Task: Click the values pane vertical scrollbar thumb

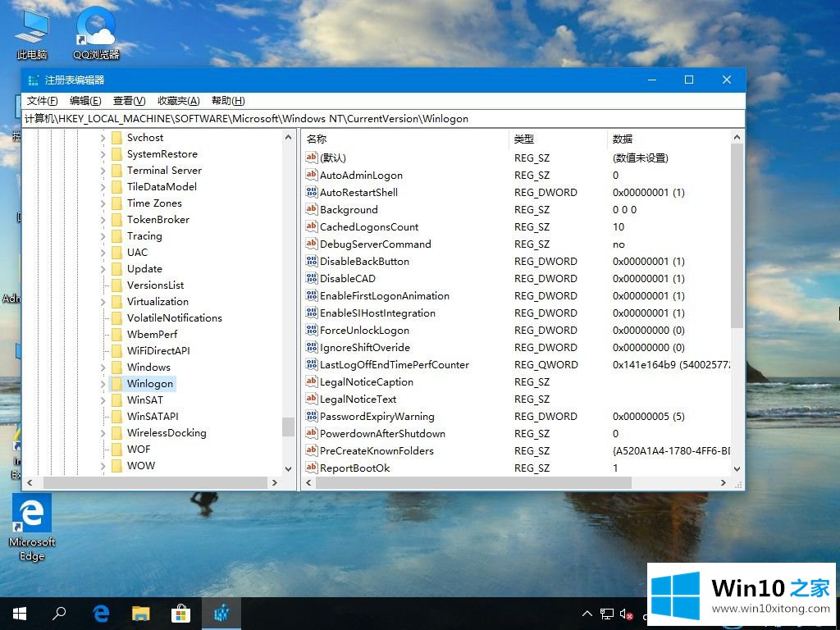Action: click(x=737, y=235)
